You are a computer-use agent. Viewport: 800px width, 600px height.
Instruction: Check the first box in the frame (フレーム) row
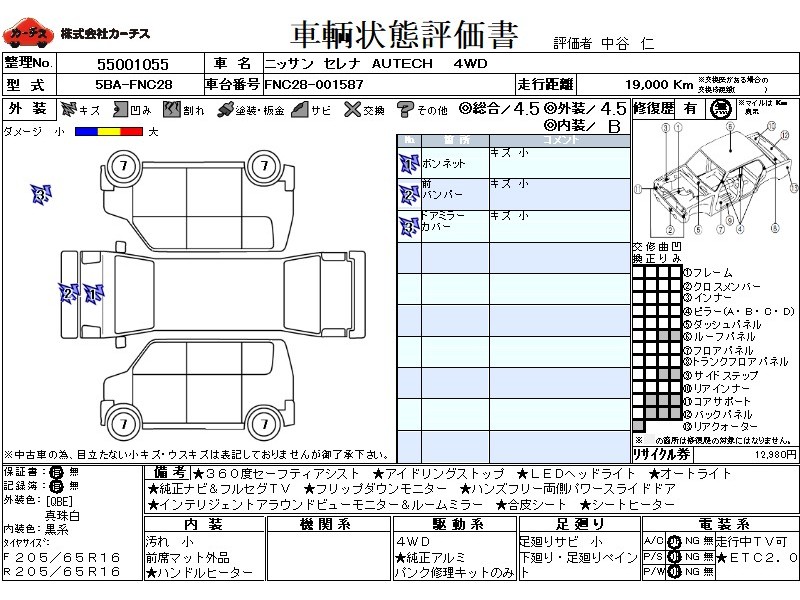coord(638,272)
